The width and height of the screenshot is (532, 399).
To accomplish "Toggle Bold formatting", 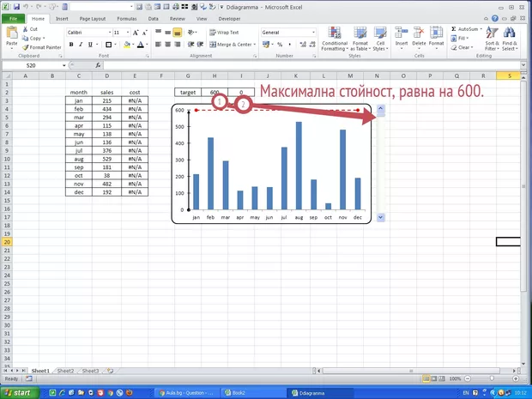I will (70, 45).
